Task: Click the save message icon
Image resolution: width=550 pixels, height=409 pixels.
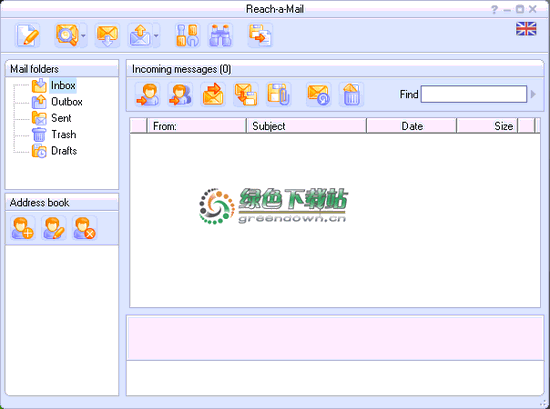Action: 246,94
